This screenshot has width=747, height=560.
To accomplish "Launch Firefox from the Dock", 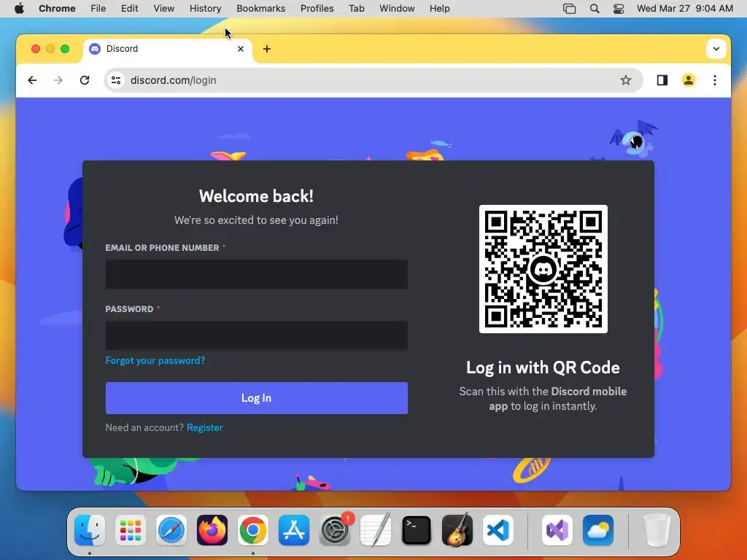I will [212, 530].
